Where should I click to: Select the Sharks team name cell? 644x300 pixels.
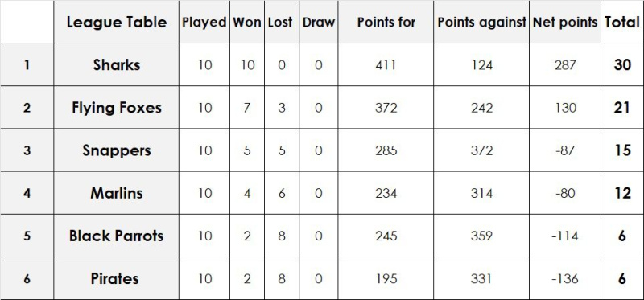pyautogui.click(x=116, y=64)
